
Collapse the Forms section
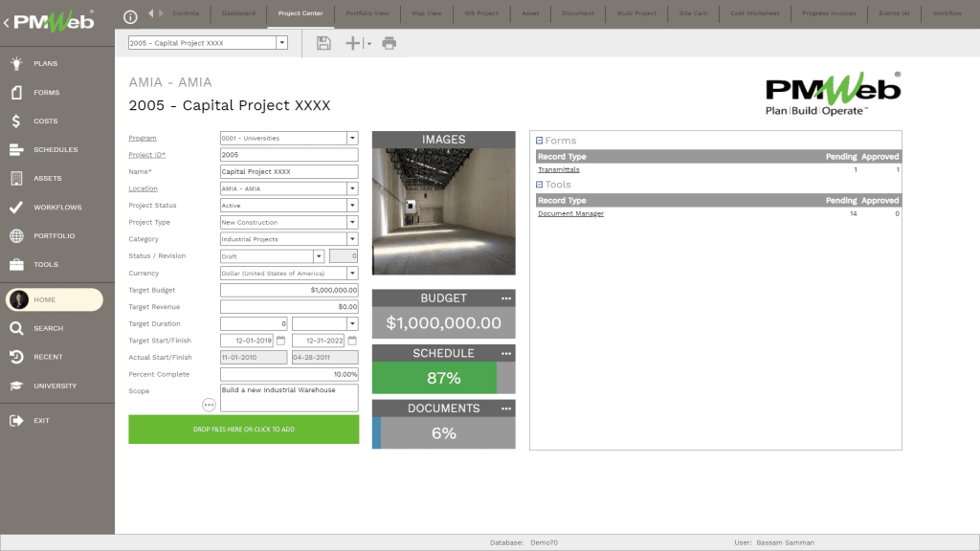540,141
